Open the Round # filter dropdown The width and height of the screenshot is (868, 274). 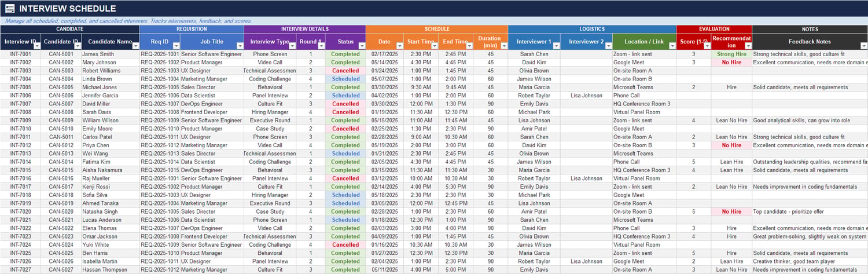[321, 46]
